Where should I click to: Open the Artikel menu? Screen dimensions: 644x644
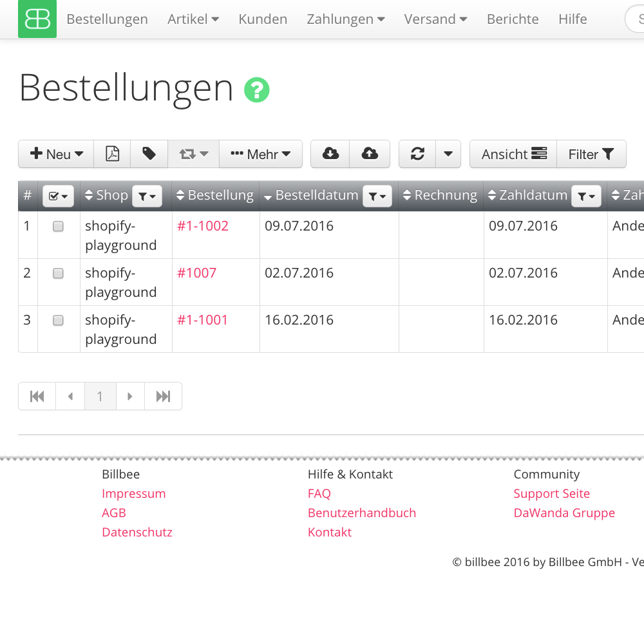click(193, 19)
